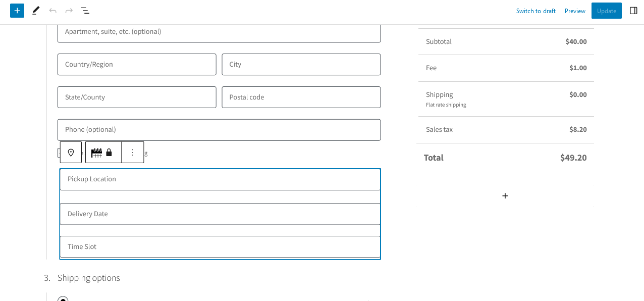Image resolution: width=644 pixels, height=301 pixels.
Task: Open the block inserter plus button
Action: click(17, 11)
